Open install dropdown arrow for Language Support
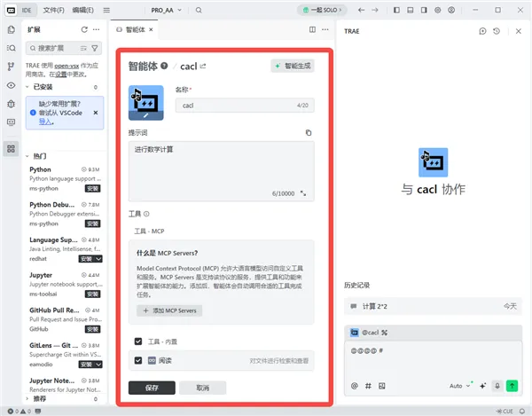Viewport: 532px width, 416px height. [x=98, y=259]
